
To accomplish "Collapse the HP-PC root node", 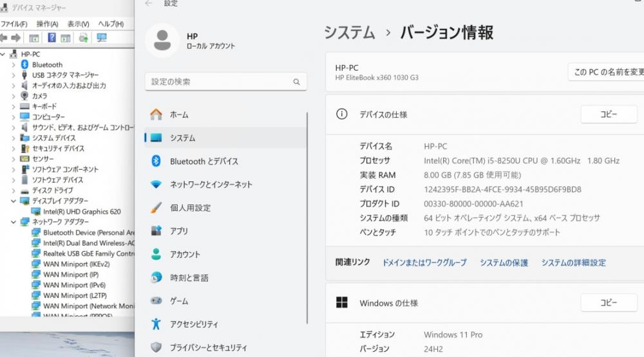I will [x=3, y=54].
